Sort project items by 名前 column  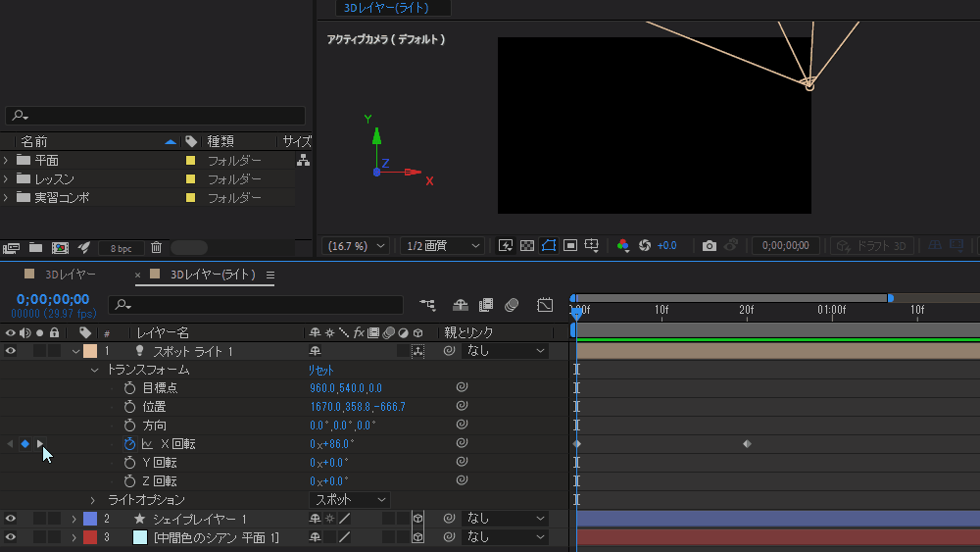(34, 142)
